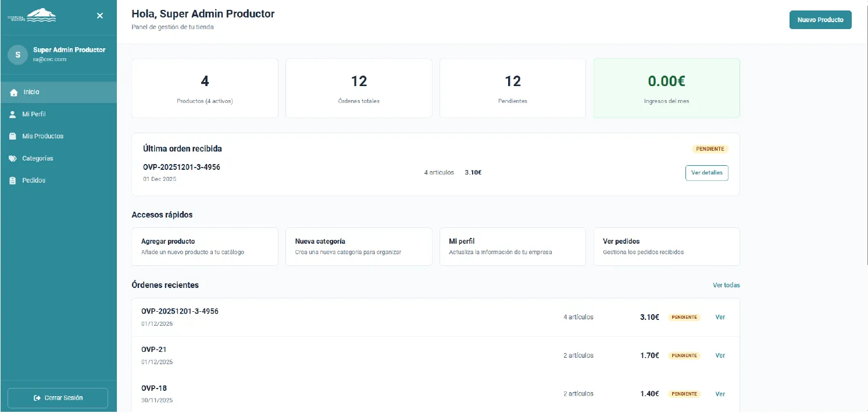The height and width of the screenshot is (413, 868).
Task: Open the Ver pedidos quick access card
Action: [x=666, y=247]
